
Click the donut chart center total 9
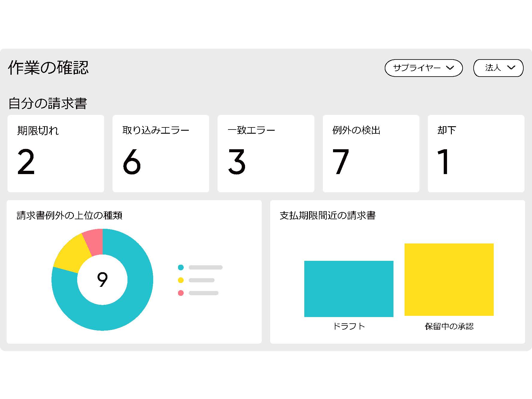102,280
